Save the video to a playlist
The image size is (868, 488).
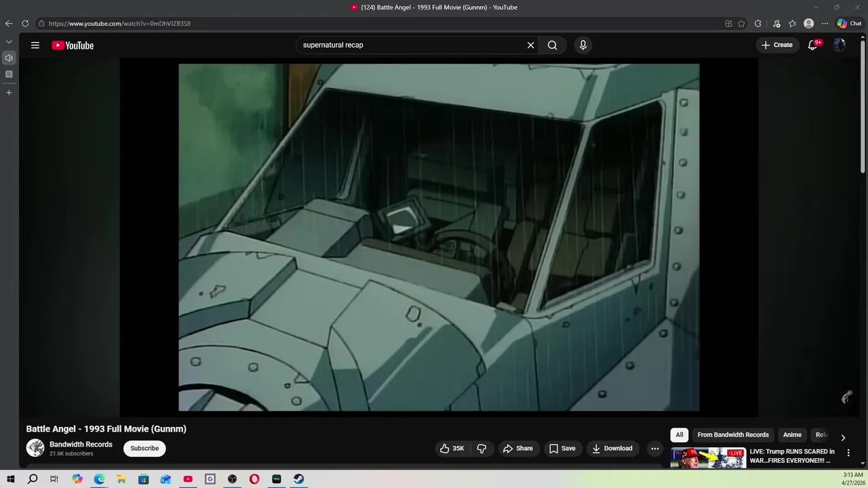pyautogui.click(x=562, y=448)
